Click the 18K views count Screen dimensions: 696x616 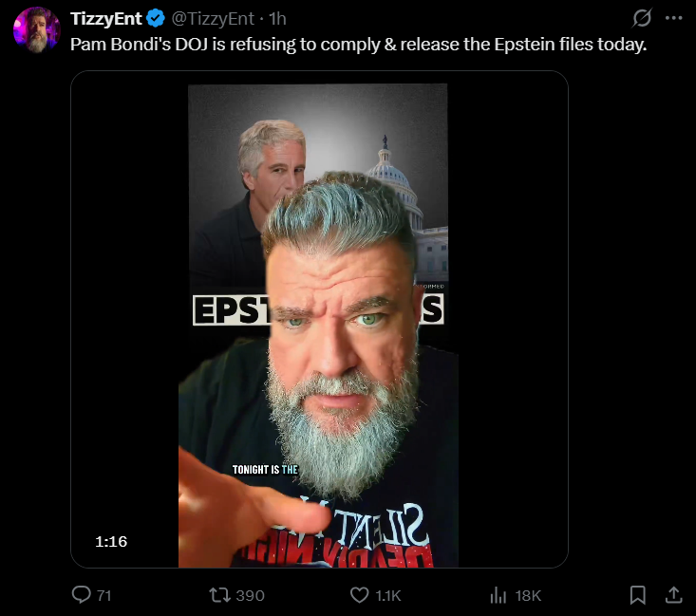click(x=528, y=595)
